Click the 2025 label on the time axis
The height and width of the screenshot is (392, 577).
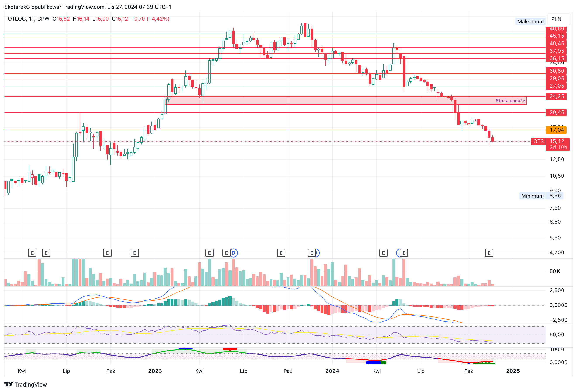[513, 371]
